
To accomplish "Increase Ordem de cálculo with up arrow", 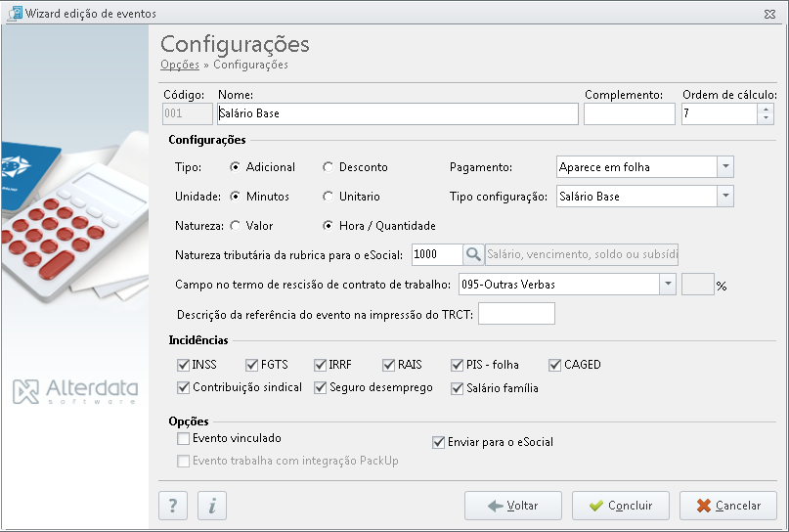I will point(766,109).
